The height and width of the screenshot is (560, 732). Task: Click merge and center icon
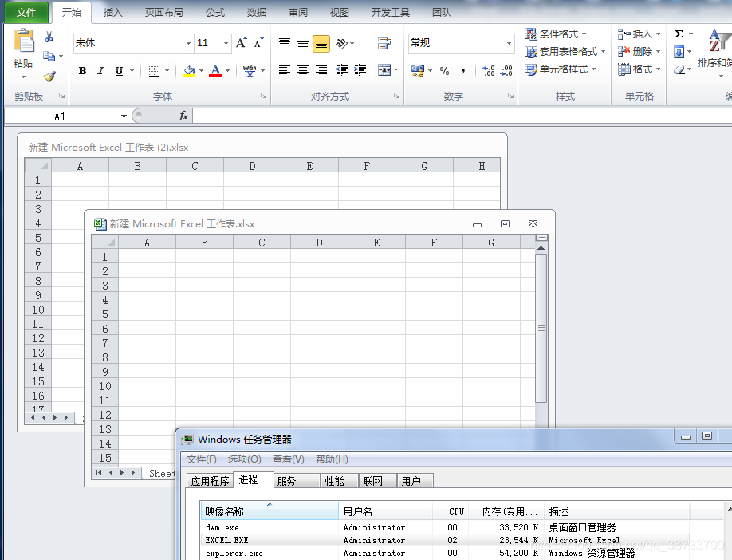[x=384, y=70]
